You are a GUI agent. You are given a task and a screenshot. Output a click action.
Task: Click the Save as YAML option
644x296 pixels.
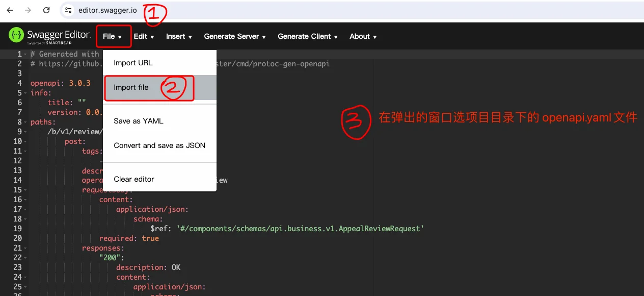138,121
